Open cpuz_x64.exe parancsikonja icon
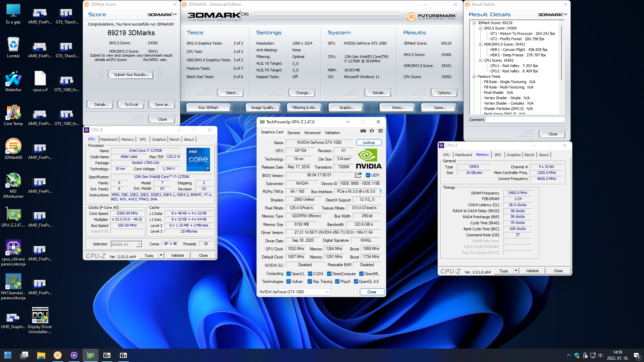The image size is (644, 362). (13, 253)
